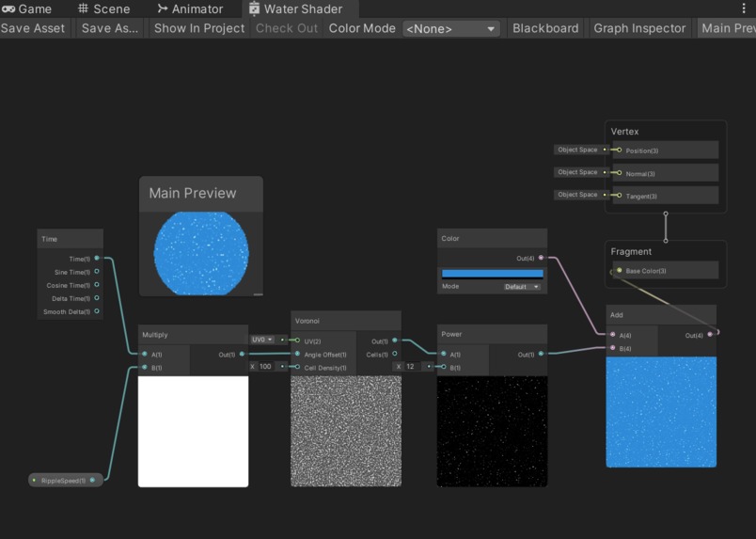The width and height of the screenshot is (756, 539).
Task: Open the Color Mode Default dropdown
Action: click(x=522, y=287)
